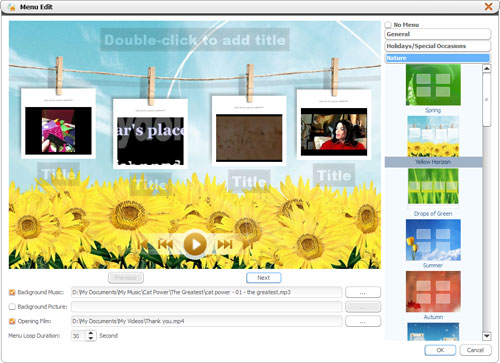Click the Background Music path field
Image resolution: width=500 pixels, height=363 pixels.
[206, 292]
